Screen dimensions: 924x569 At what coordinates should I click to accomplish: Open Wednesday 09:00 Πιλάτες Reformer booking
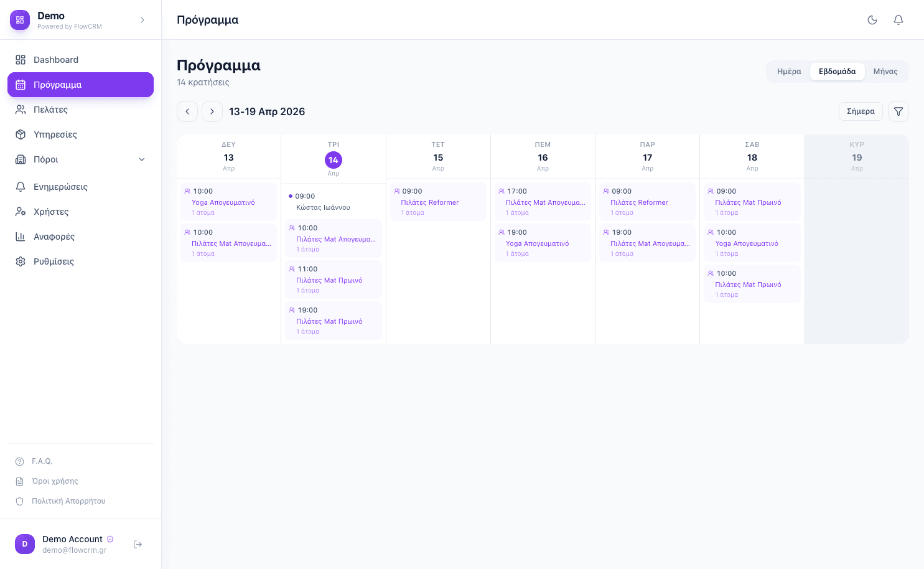[438, 202]
